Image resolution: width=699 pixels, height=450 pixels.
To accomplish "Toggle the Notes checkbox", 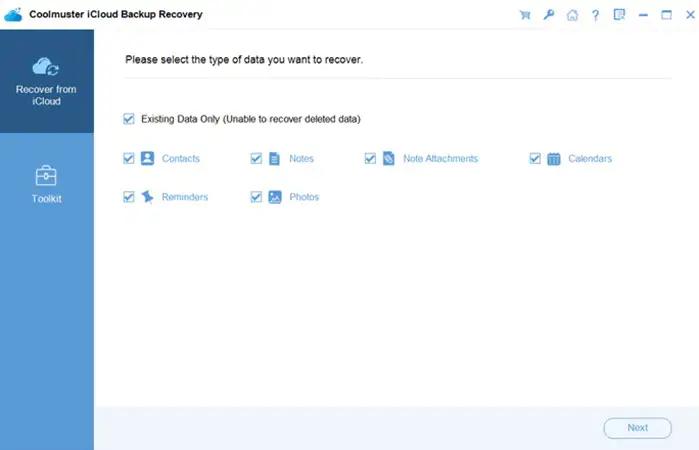I will pos(256,158).
